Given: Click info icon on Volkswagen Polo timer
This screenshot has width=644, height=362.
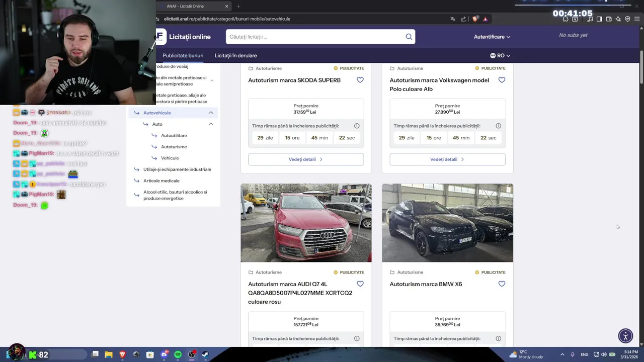Looking at the screenshot, I should click(x=498, y=126).
